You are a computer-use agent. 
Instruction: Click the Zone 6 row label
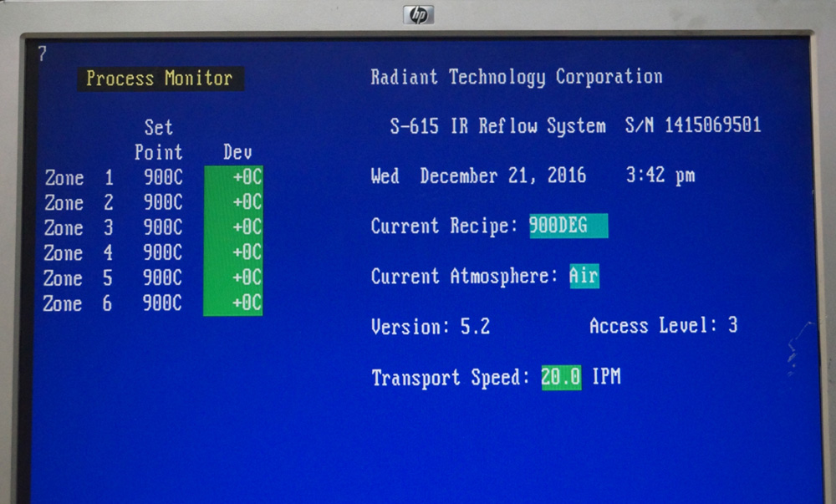(77, 303)
